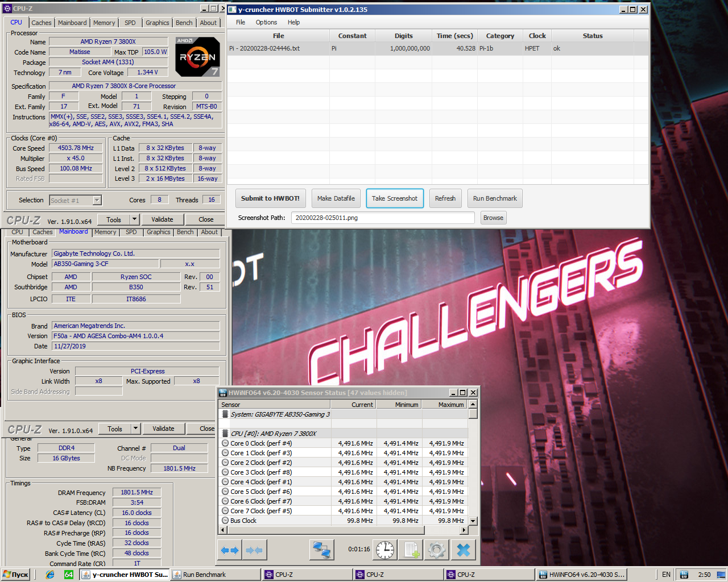Click Refresh button in y-cruncher submitter
Screen dimensions: 728x582
[445, 198]
